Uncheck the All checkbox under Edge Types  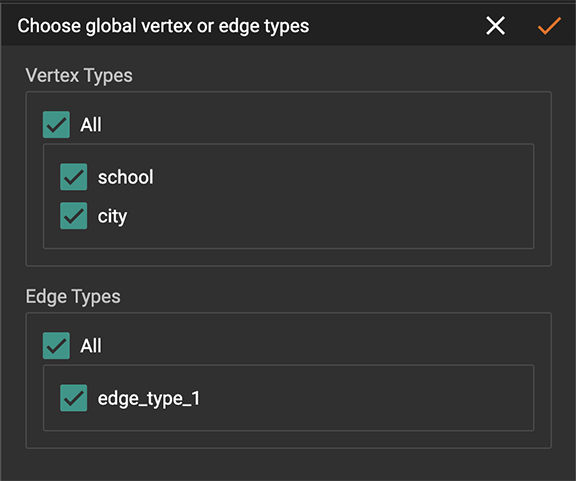tap(56, 346)
